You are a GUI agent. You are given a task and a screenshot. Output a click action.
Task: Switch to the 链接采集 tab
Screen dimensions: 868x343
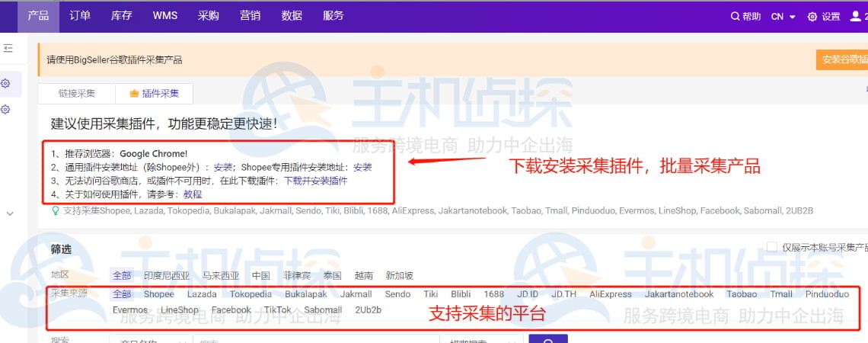coord(77,94)
